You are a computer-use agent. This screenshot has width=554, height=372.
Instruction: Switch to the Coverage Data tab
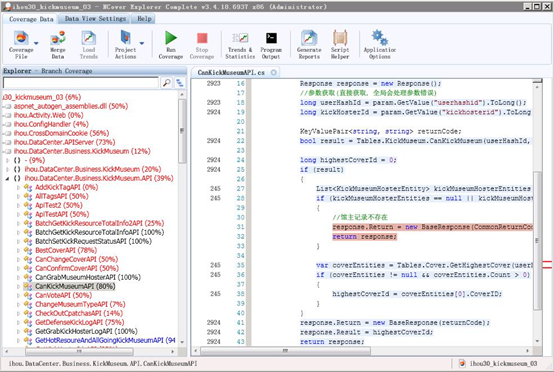pos(31,19)
